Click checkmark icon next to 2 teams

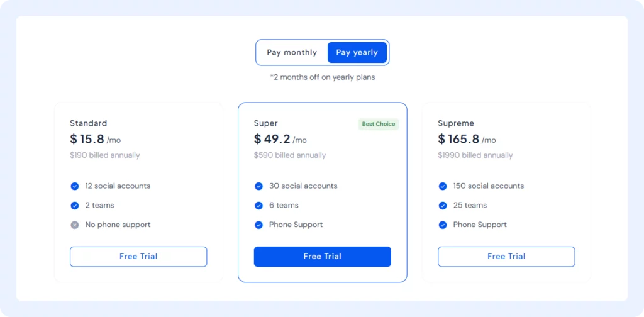point(75,206)
